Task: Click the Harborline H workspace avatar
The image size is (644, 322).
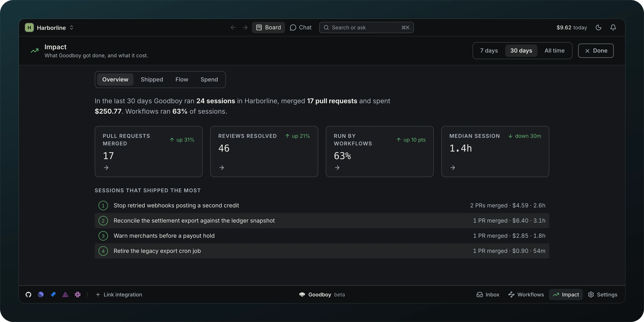Action: [29, 27]
